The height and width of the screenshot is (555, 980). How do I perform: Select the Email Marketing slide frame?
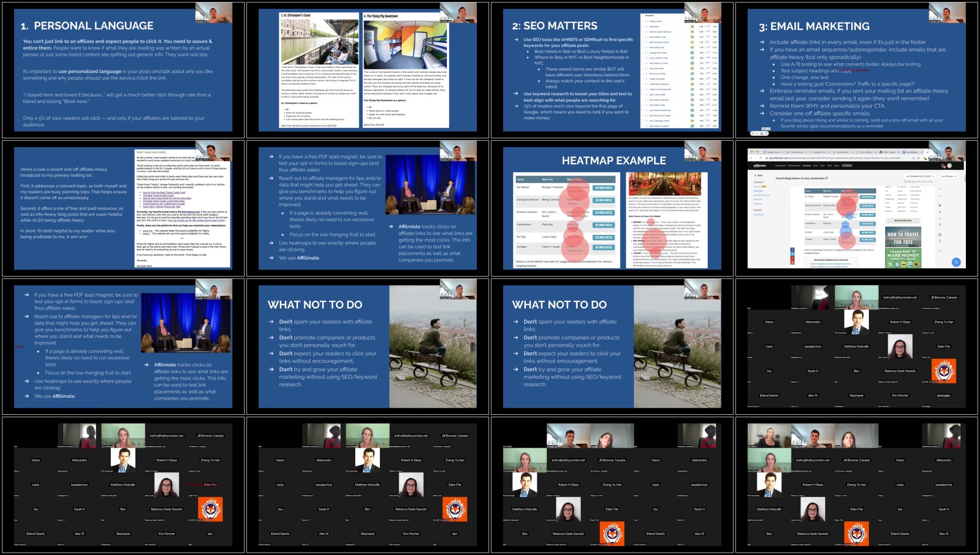[857, 70]
